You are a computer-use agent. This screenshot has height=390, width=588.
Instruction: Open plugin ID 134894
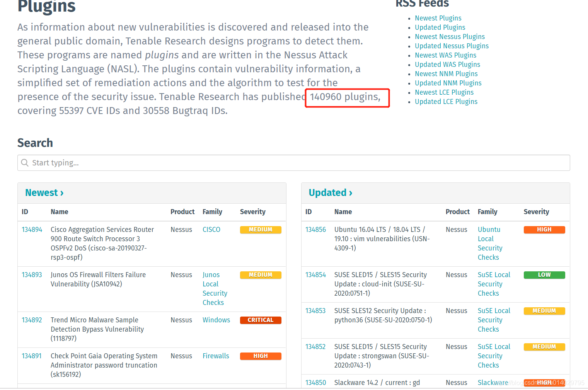(x=32, y=230)
